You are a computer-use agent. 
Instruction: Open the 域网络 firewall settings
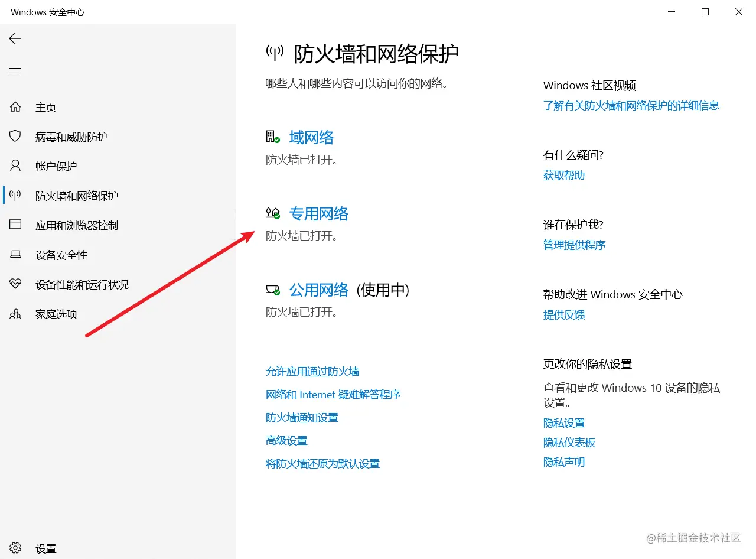pos(311,137)
